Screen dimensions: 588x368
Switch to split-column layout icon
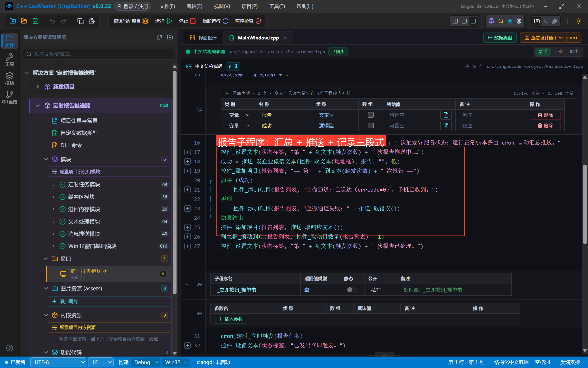coord(455,21)
